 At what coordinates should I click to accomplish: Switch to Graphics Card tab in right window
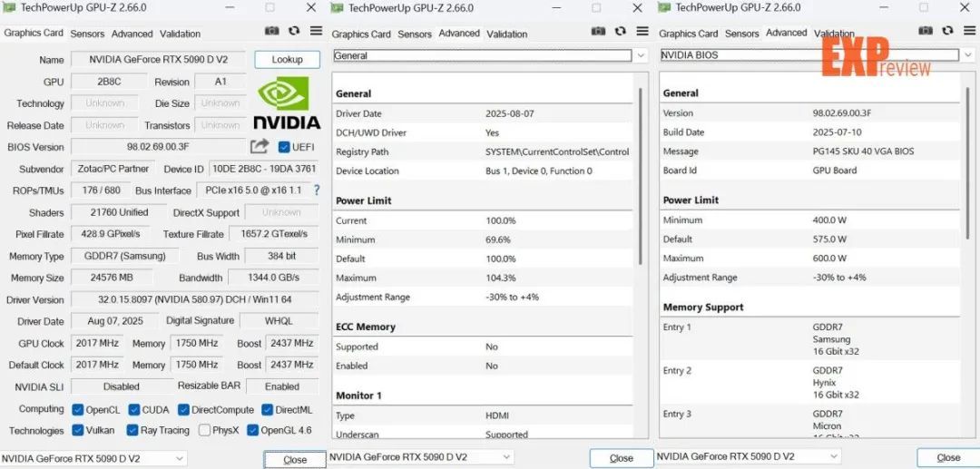pos(688,34)
